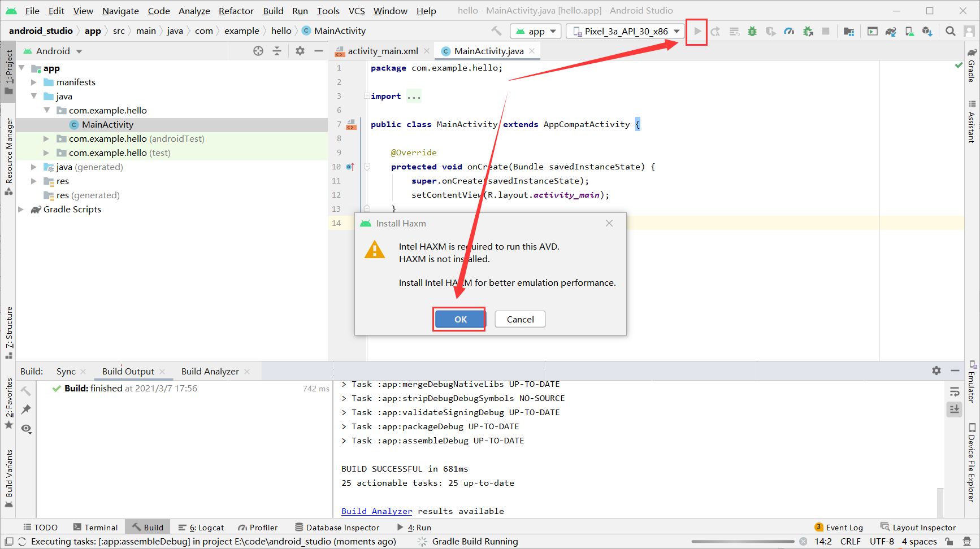Screen dimensions: 980x549
Task: Open the Refactor menu
Action: (x=236, y=11)
